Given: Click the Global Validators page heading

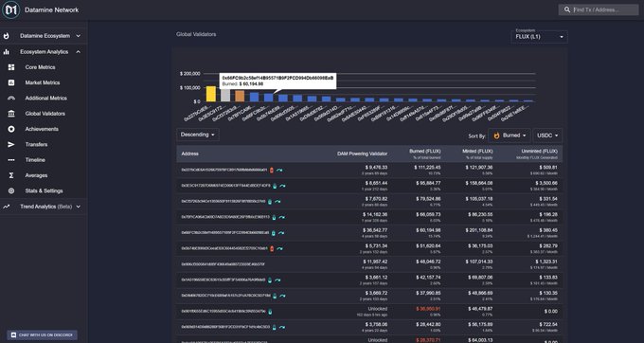Looking at the screenshot, I should click(x=196, y=34).
